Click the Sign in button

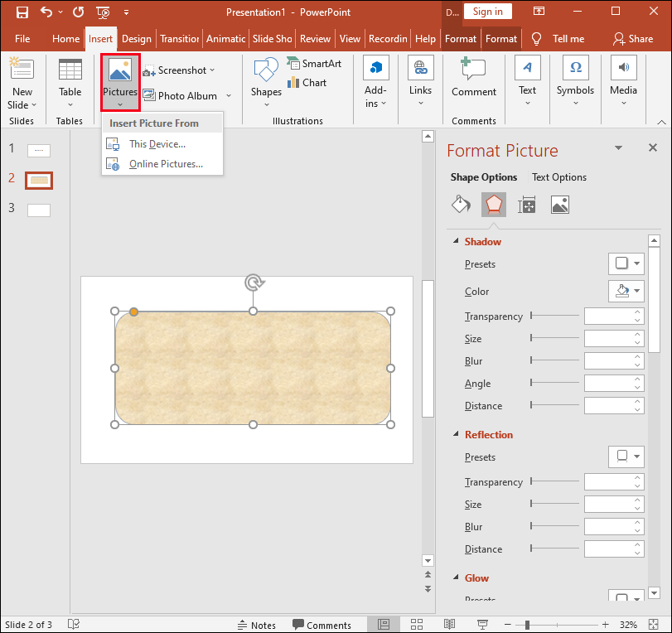[487, 12]
